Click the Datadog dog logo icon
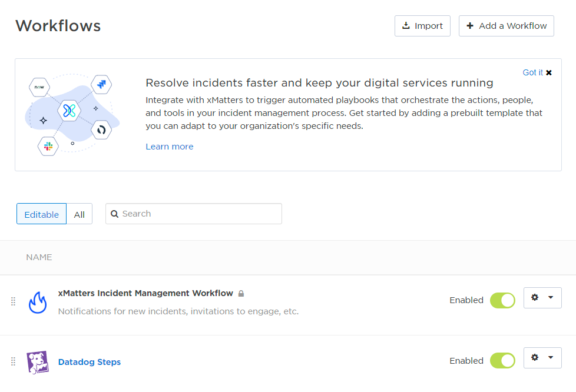The width and height of the screenshot is (576, 392). (38, 362)
